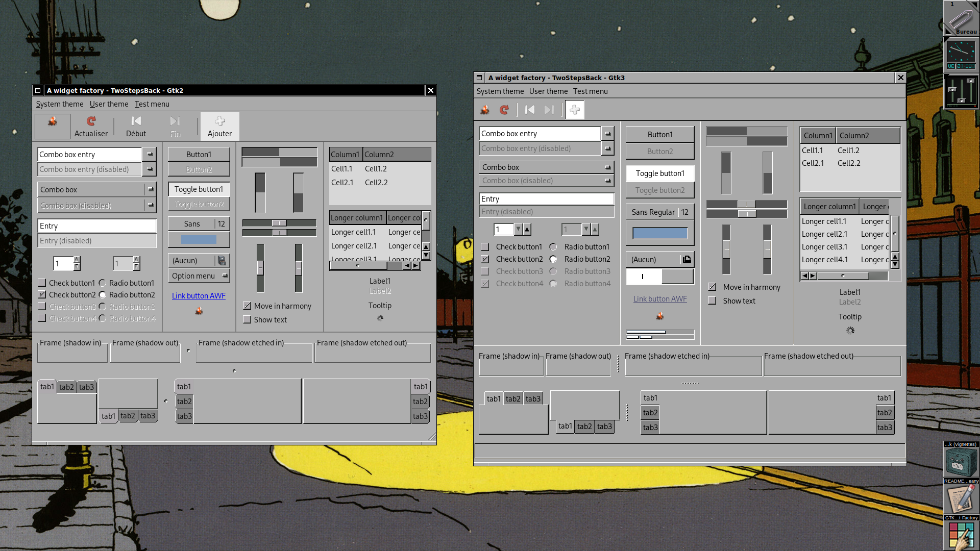980x551 pixels.
Task: Click the mixer sliders dock applet
Action: click(x=961, y=92)
